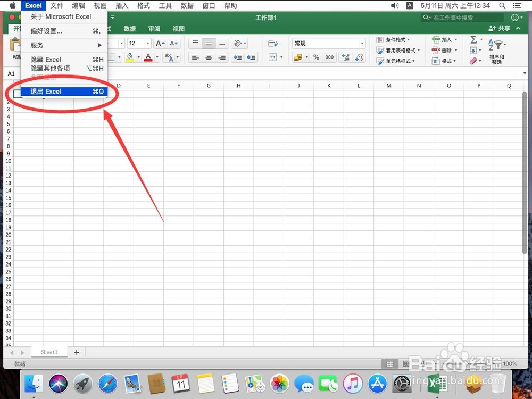Open 排序和筛选 sort and filter

[497, 52]
